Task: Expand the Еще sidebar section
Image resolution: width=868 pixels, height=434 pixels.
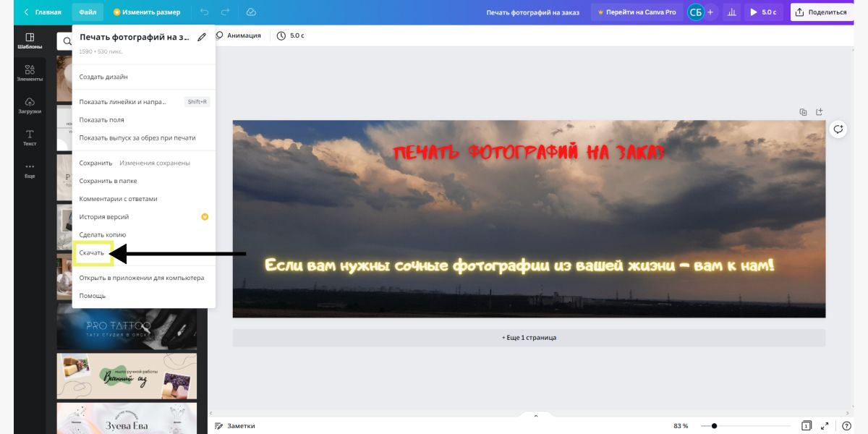Action: (30, 170)
